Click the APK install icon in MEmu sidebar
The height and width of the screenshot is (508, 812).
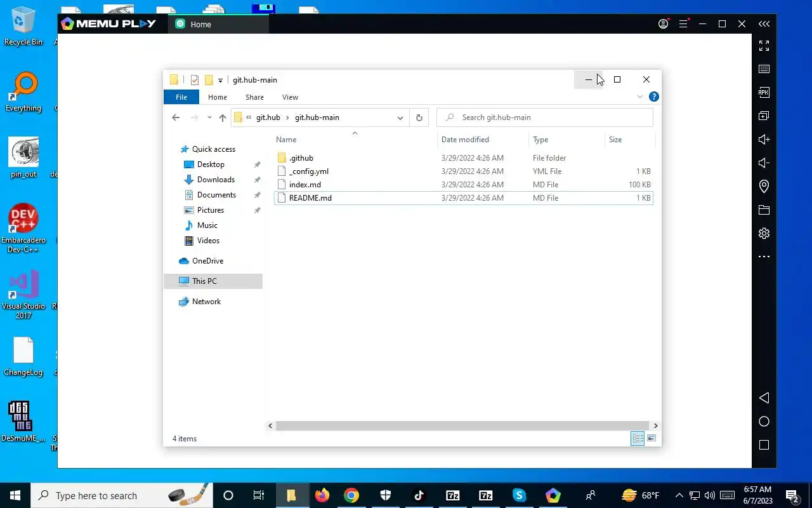[x=764, y=92]
